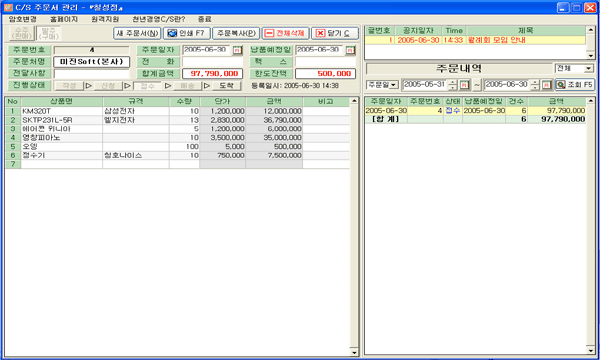
Task: Click the 전화 phone input field
Action: (x=212, y=62)
